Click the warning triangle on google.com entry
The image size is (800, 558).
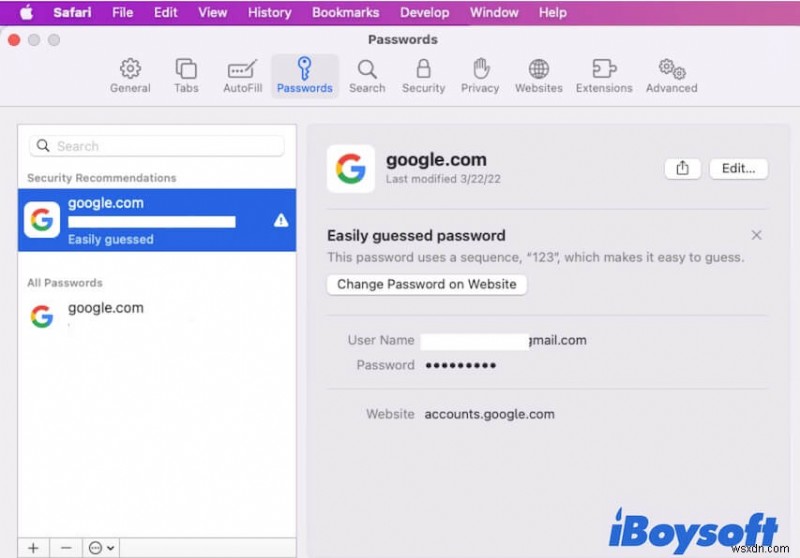(281, 220)
